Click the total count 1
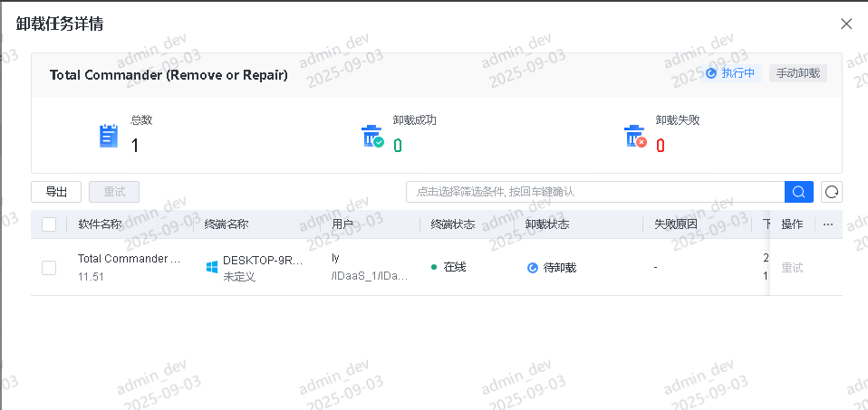The height and width of the screenshot is (410, 868). coord(134,146)
